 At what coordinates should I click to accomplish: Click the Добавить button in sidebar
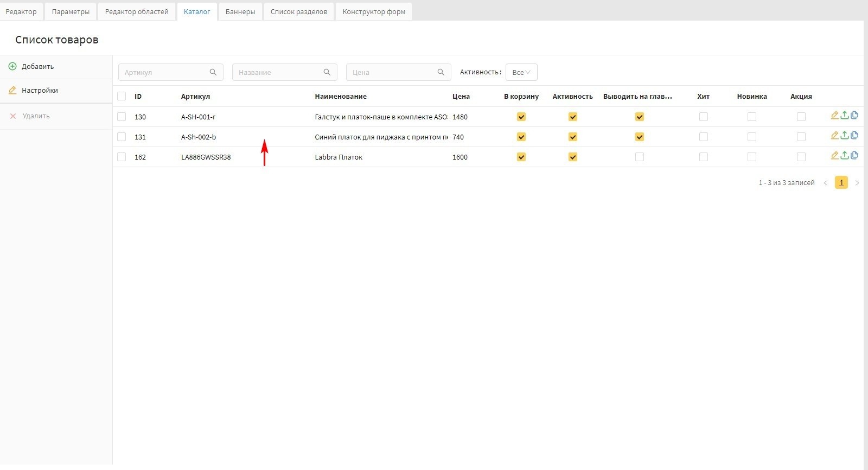pos(37,67)
